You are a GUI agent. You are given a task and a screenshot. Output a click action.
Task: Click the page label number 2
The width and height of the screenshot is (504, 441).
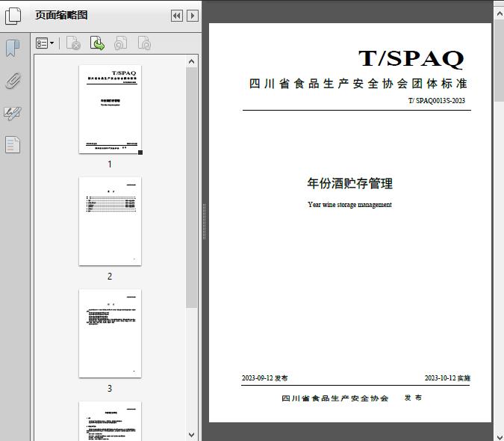click(110, 277)
